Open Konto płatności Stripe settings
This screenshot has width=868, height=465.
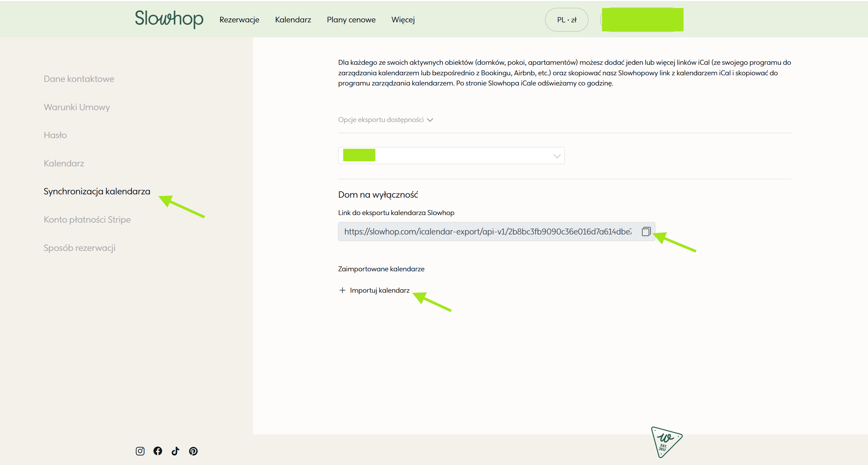(87, 220)
